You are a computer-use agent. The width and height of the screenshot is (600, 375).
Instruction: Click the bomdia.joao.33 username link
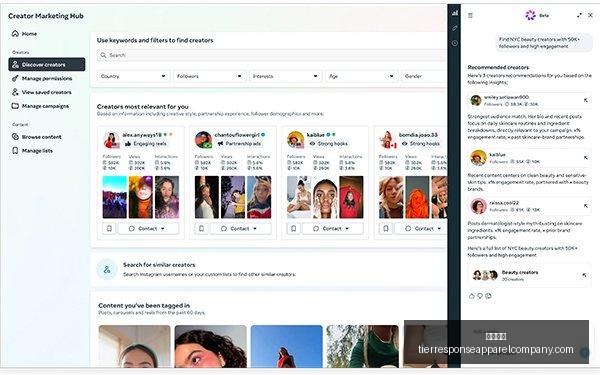pos(418,135)
